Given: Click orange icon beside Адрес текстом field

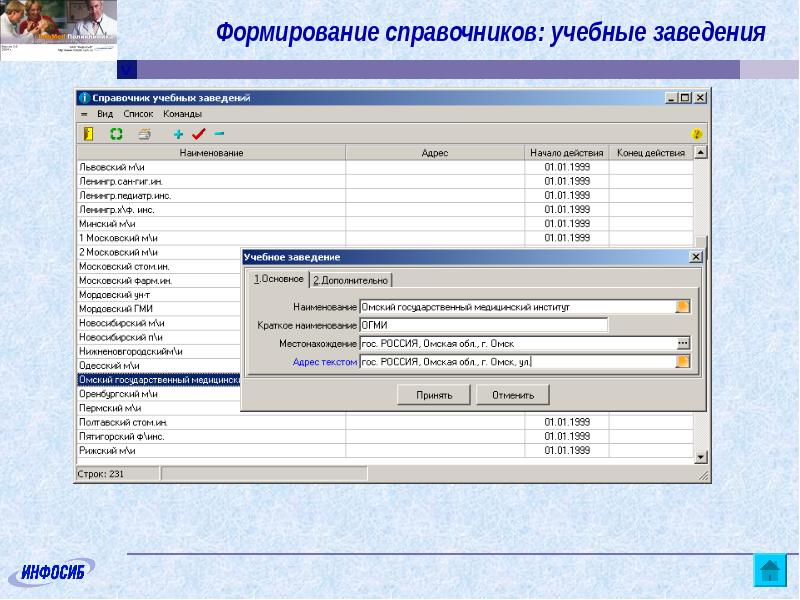Looking at the screenshot, I should 683,361.
